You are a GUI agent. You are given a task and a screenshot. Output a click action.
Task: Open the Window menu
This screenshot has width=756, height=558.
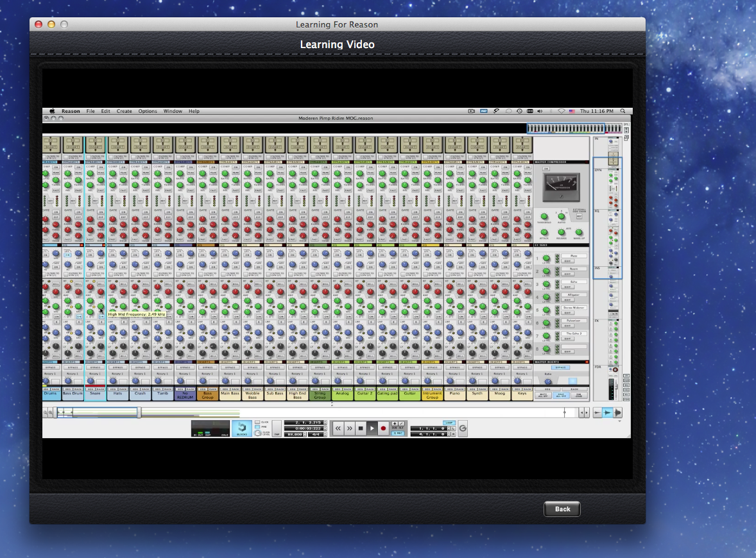click(173, 112)
